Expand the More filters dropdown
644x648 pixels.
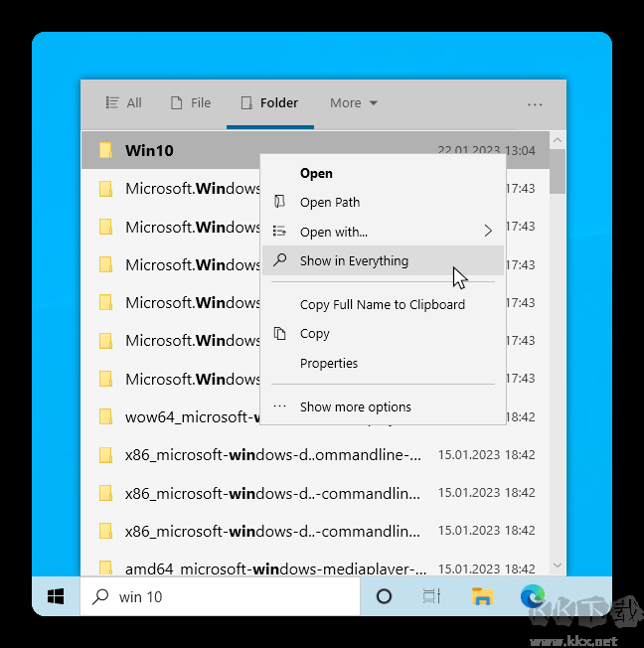(354, 102)
